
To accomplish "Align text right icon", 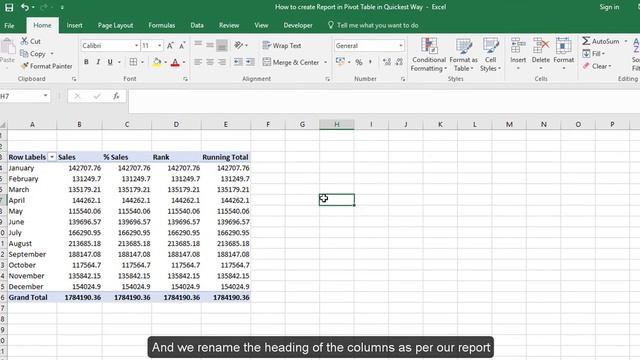I will click(222, 62).
